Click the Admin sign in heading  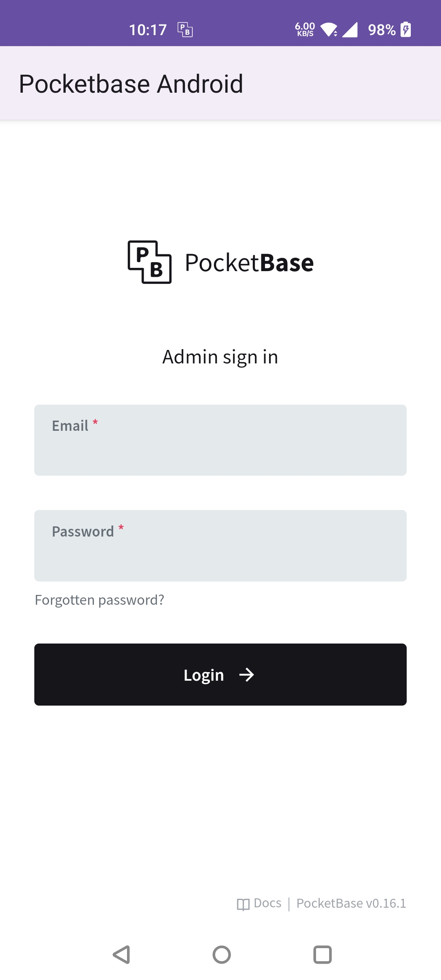pos(220,356)
